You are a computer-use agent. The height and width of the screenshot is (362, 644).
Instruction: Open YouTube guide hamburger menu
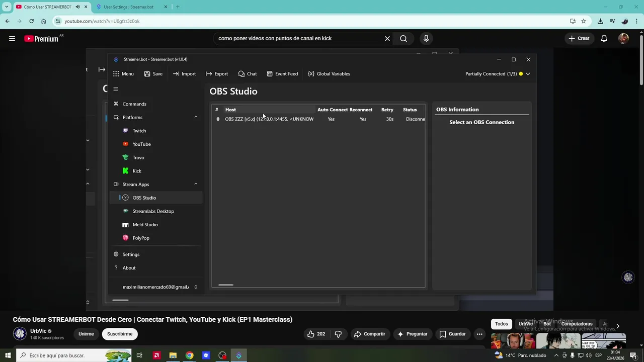tap(12, 39)
